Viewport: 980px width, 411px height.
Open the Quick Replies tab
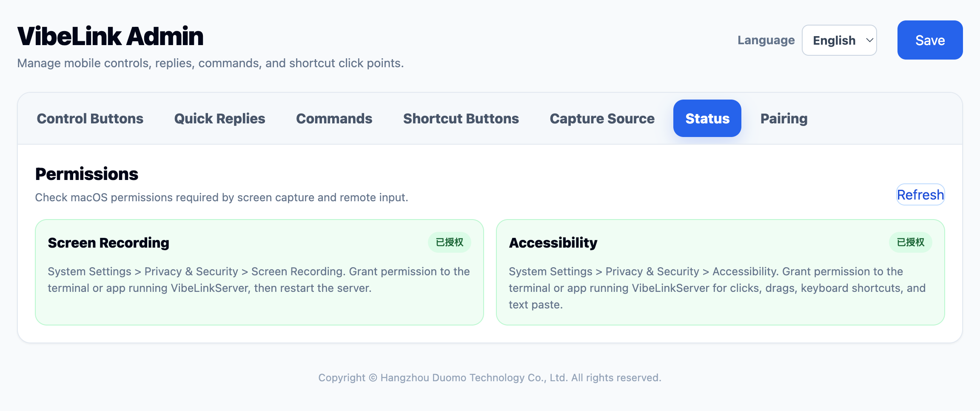coord(219,119)
